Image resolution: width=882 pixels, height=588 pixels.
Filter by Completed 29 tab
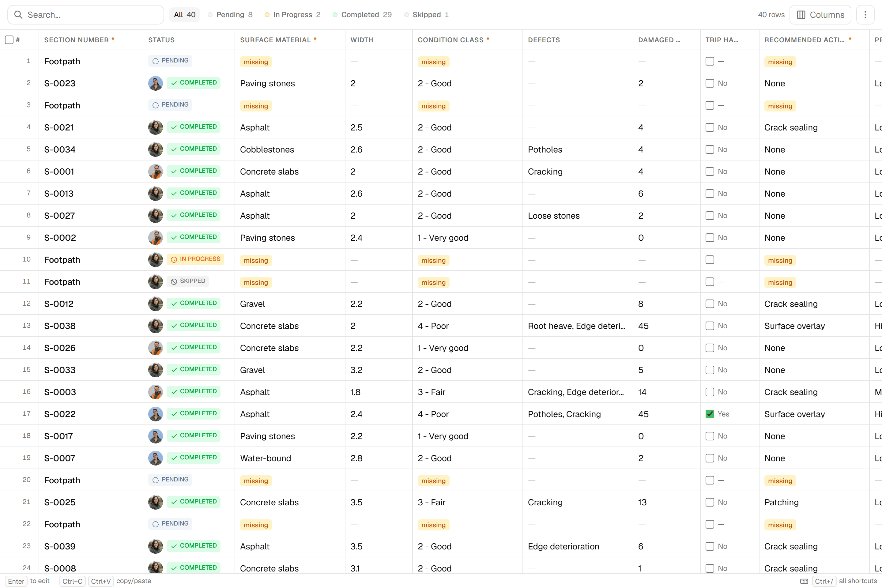[x=362, y=15]
